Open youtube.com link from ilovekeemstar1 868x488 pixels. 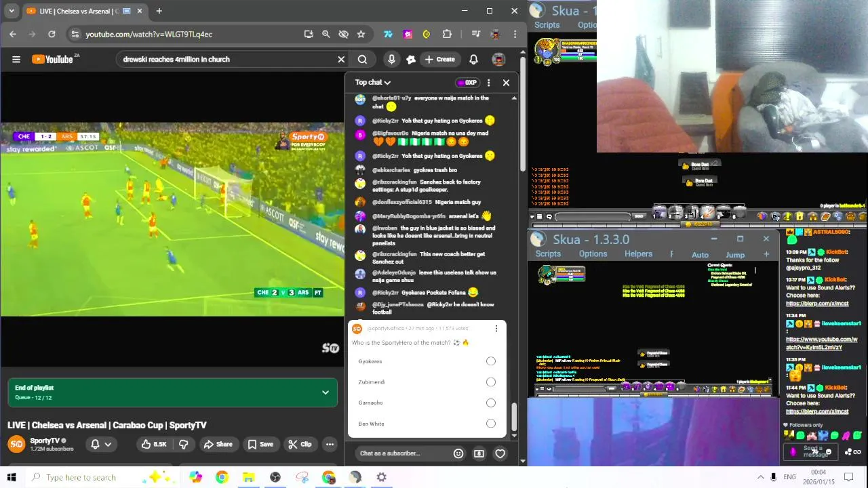tap(821, 343)
